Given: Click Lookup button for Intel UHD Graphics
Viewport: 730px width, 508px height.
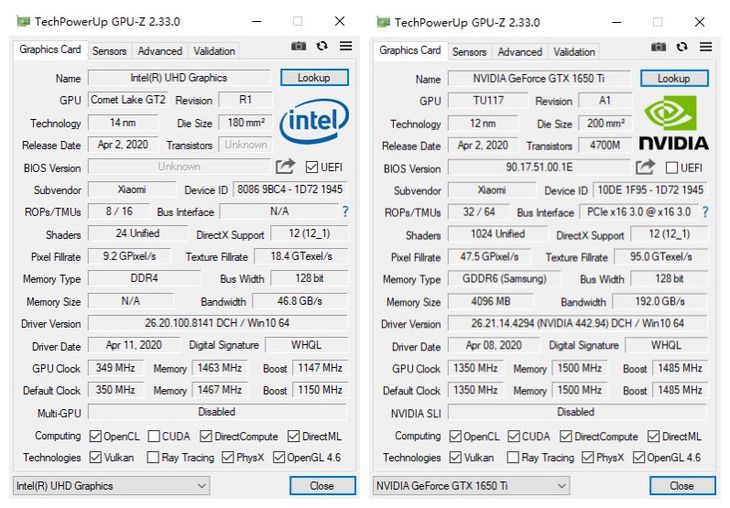Looking at the screenshot, I should (314, 78).
